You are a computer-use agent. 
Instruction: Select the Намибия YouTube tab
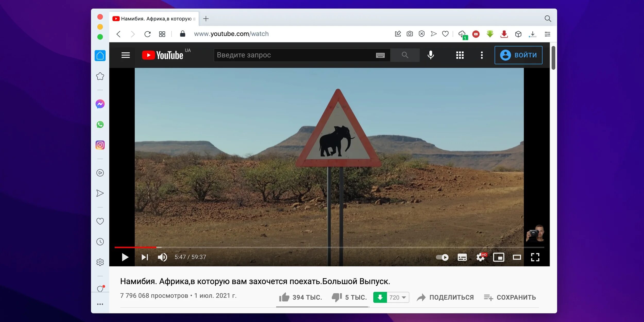click(x=154, y=19)
